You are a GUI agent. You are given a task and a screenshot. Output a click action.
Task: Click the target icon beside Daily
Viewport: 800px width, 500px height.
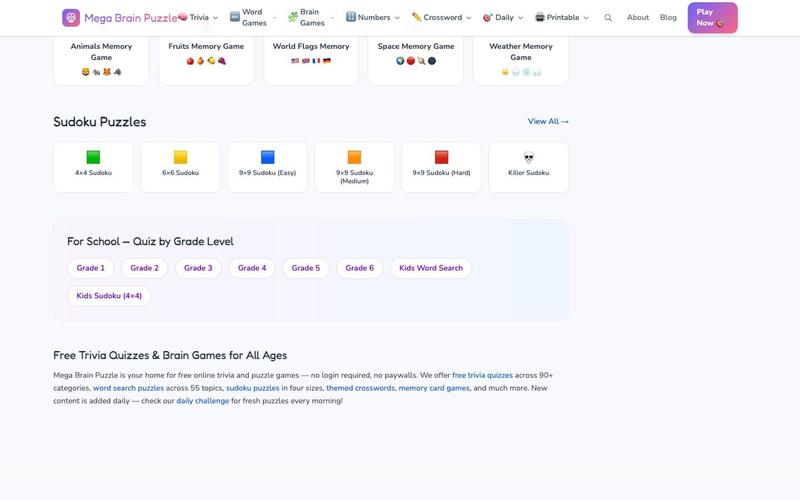[488, 17]
